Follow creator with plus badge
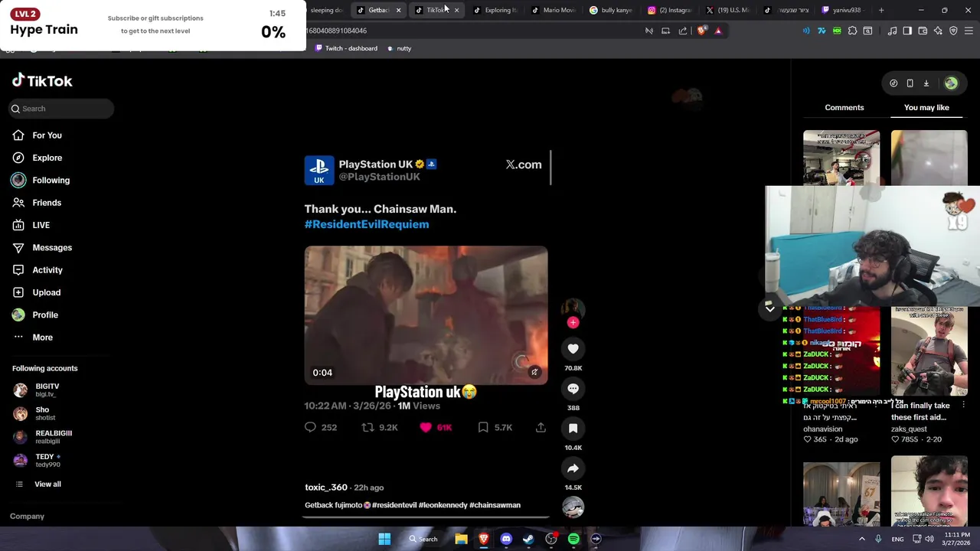980x551 pixels. 573,322
